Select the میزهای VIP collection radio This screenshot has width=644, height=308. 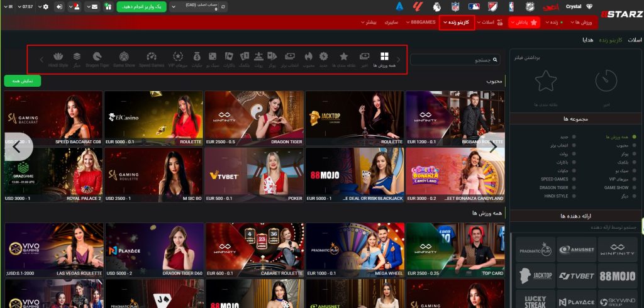(x=634, y=179)
